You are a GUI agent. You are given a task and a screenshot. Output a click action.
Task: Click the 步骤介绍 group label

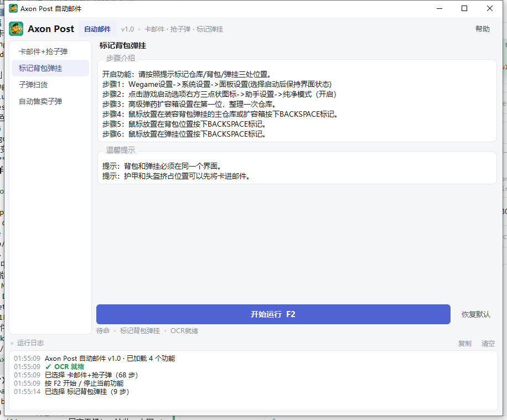[121, 58]
